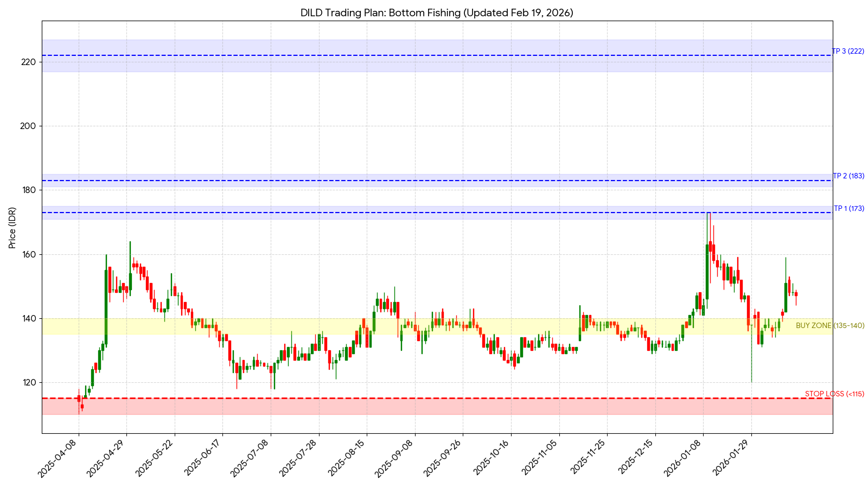Select the y-axis tick value 180

click(x=29, y=190)
